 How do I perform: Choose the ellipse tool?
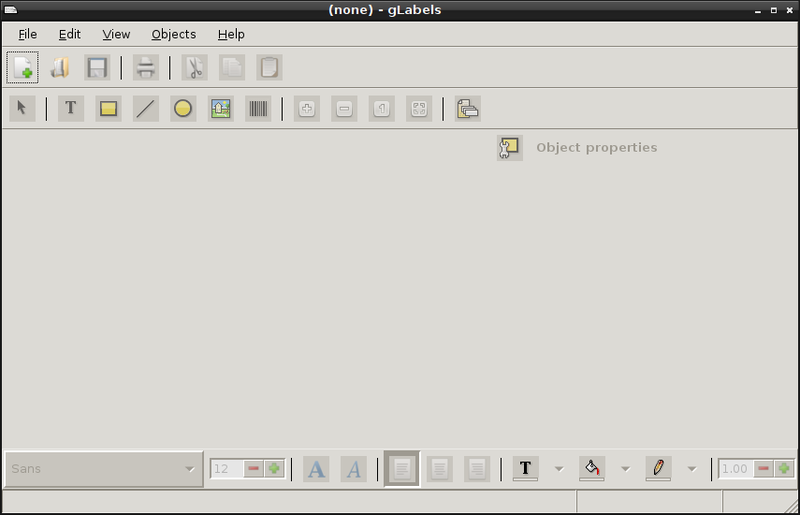pyautogui.click(x=183, y=108)
